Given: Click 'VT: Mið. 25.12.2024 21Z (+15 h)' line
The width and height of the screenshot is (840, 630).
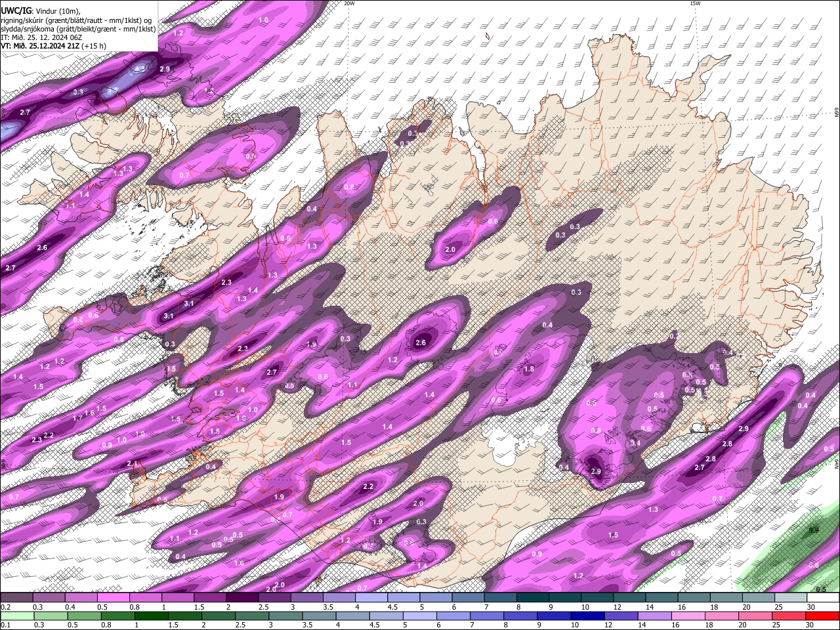Looking at the screenshot, I should tap(54, 46).
